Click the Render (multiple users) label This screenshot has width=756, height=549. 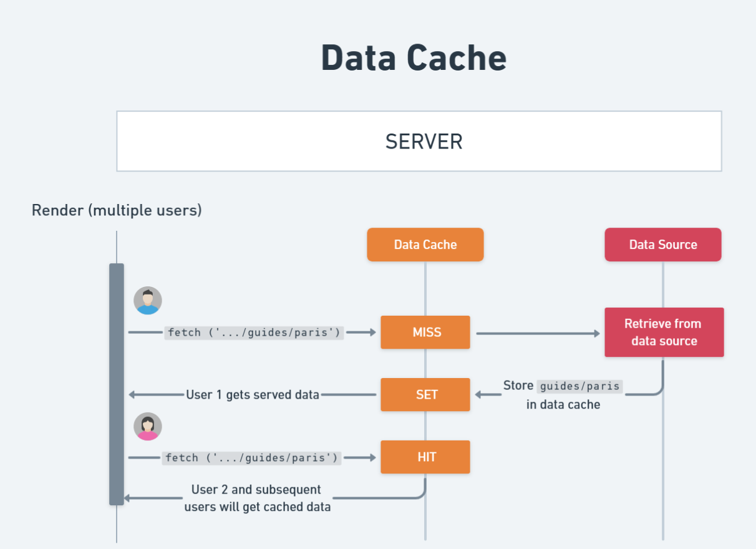(x=117, y=210)
